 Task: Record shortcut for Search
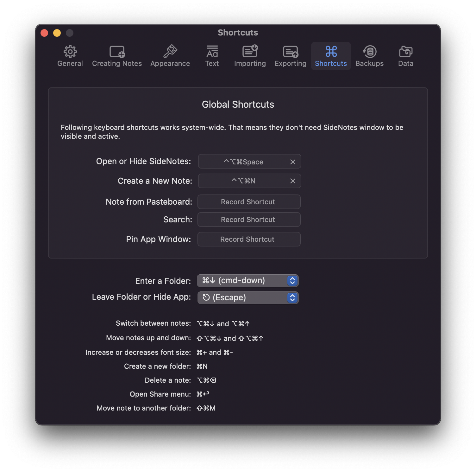pyautogui.click(x=249, y=220)
